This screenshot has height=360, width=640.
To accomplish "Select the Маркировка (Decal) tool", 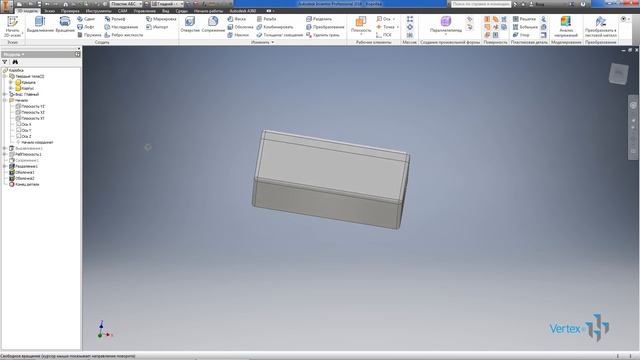I will point(161,19).
